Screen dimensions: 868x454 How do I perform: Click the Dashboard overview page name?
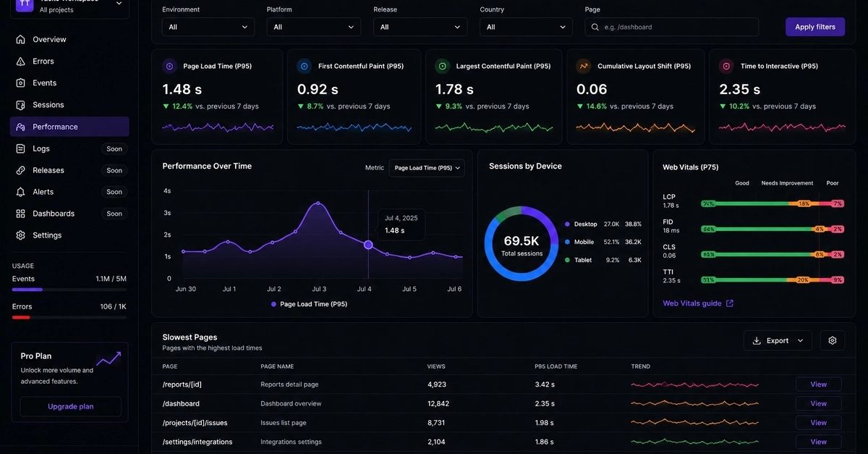tap(291, 403)
